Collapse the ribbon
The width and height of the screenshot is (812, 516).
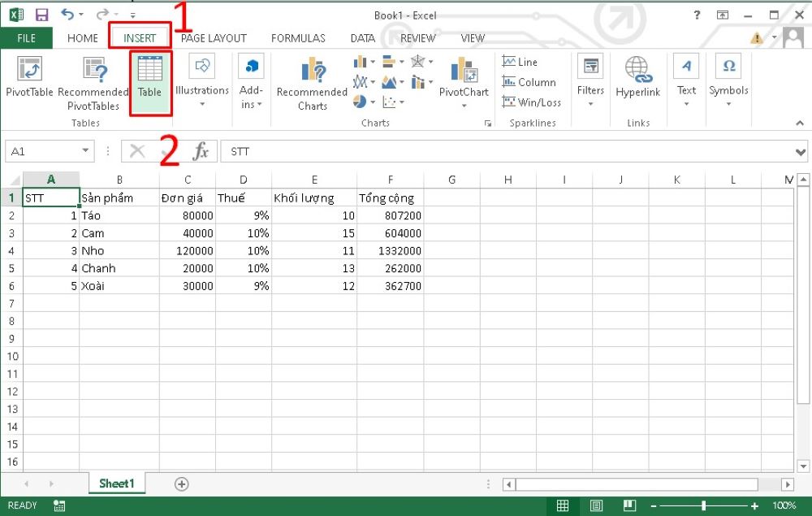[800, 123]
